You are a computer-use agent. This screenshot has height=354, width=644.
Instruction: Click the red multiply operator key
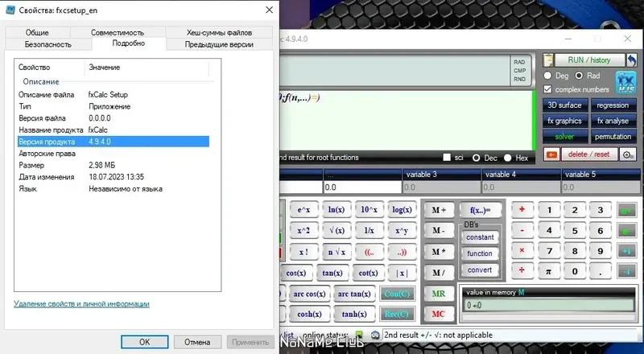click(522, 250)
